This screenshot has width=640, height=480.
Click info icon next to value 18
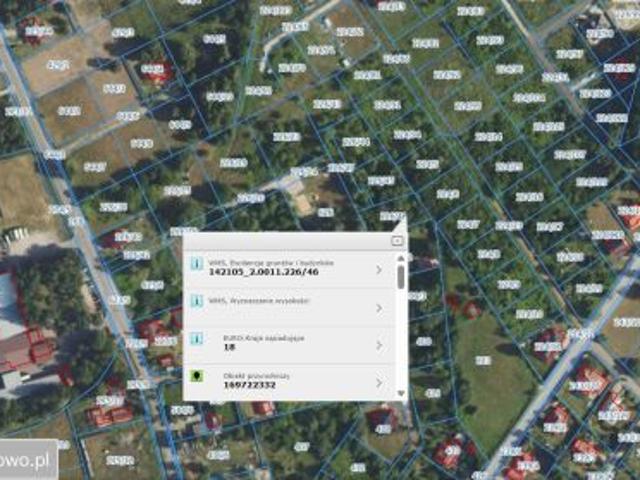197,338
